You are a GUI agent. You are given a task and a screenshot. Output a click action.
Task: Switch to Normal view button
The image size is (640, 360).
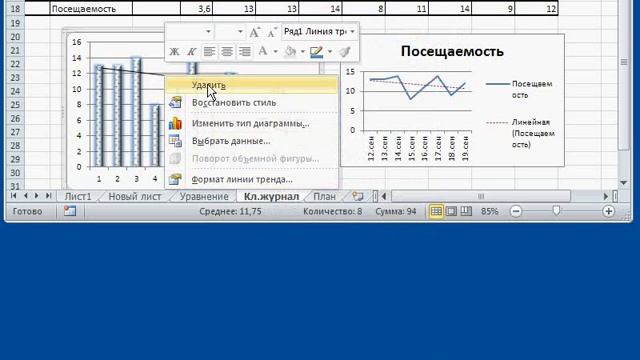(x=436, y=211)
